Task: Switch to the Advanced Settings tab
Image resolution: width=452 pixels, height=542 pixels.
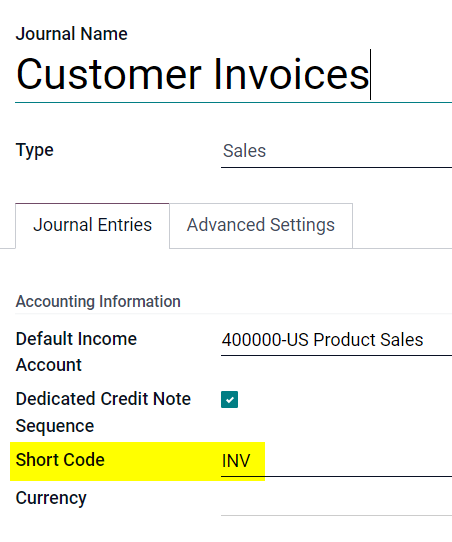Action: click(261, 225)
